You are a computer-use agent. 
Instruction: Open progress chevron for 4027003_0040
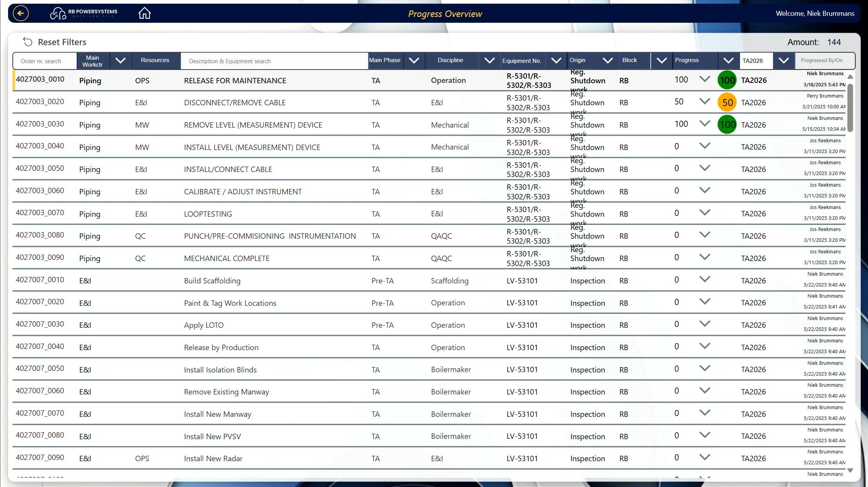point(705,146)
